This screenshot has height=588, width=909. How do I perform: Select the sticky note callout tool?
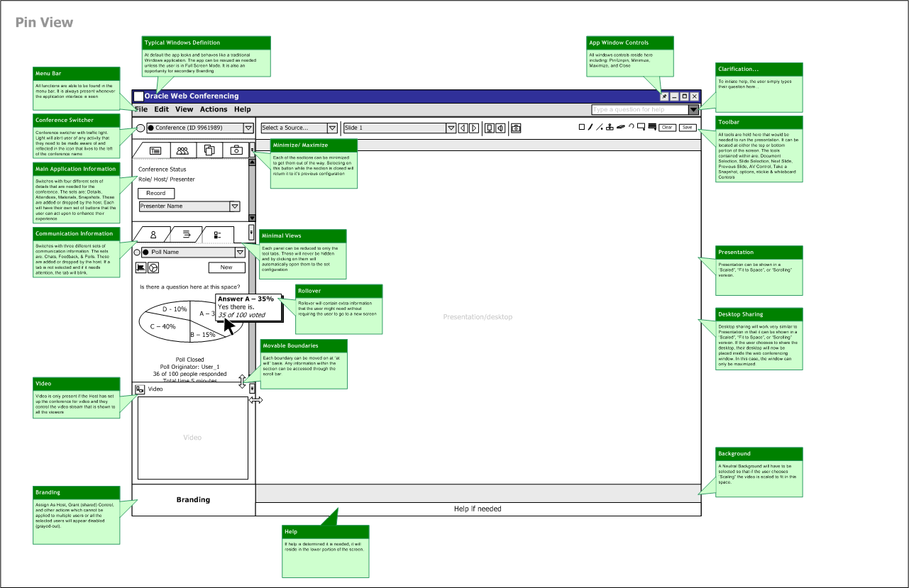[x=641, y=127]
